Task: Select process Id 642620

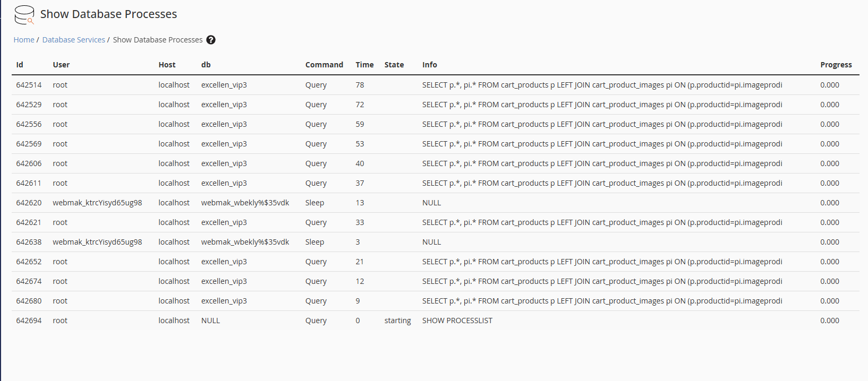Action: (29, 203)
